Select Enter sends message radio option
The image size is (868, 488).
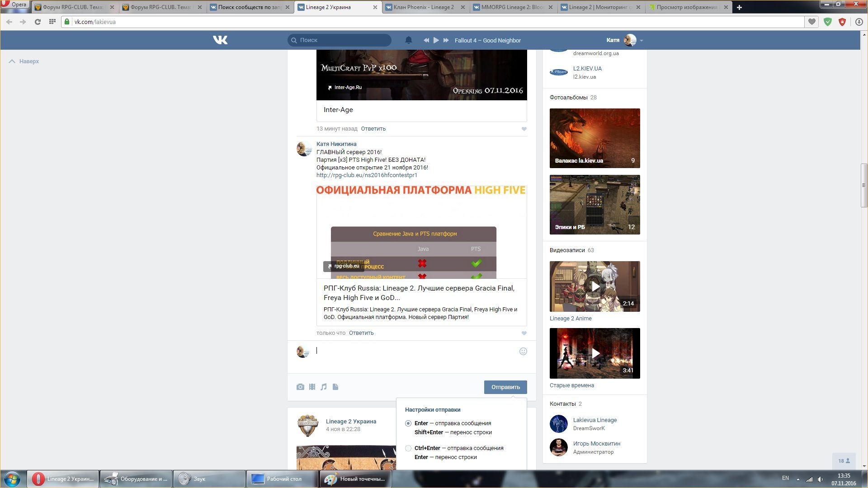[x=408, y=423]
